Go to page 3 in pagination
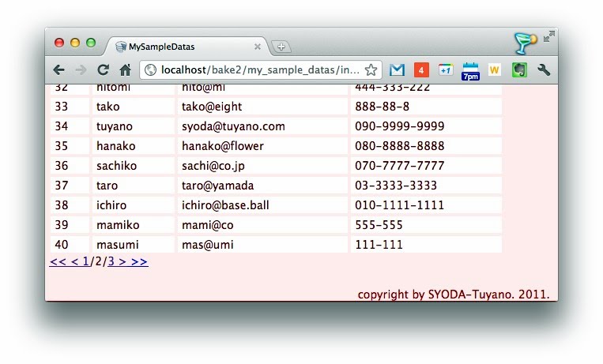Viewport: 603px width, 364px height. pyautogui.click(x=111, y=261)
